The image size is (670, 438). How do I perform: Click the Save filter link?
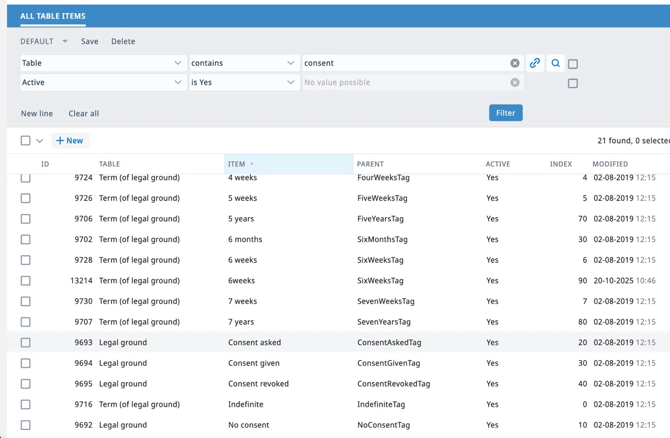90,42
